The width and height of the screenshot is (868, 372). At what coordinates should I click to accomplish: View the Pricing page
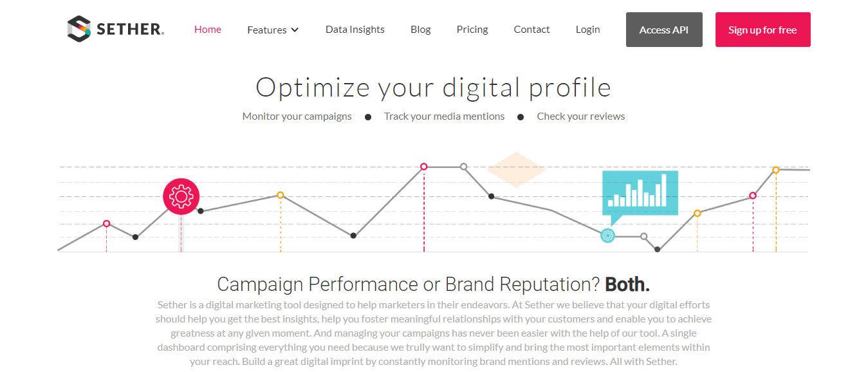click(472, 29)
